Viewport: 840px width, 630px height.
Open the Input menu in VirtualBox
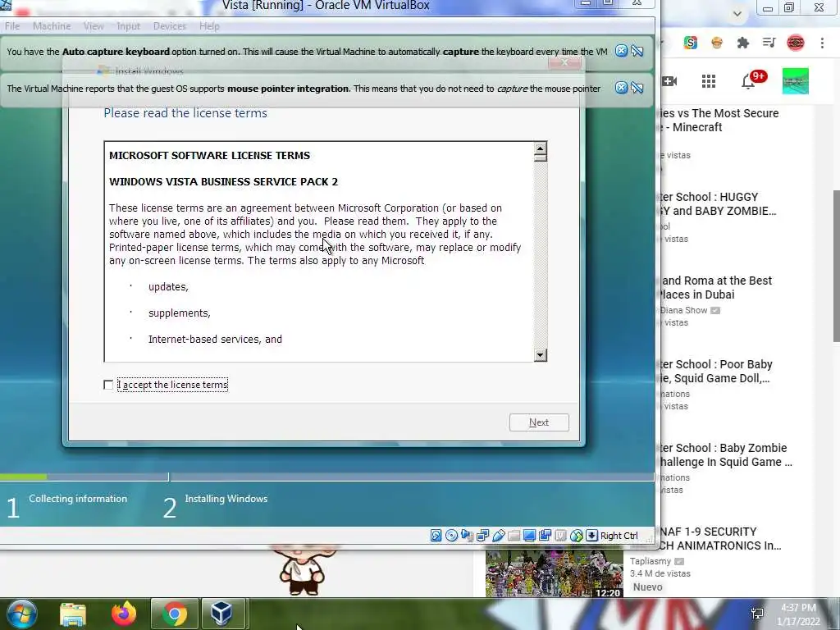[128, 26]
